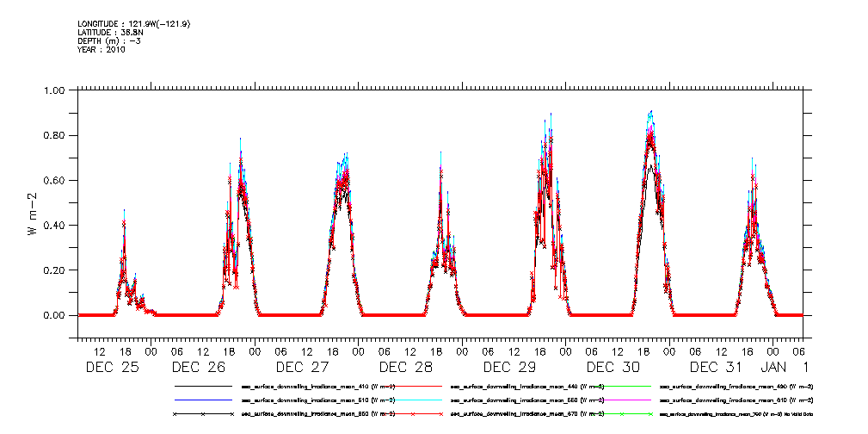Click the 0.00 y-axis label
This screenshot has height=434, width=868.
click(55, 315)
